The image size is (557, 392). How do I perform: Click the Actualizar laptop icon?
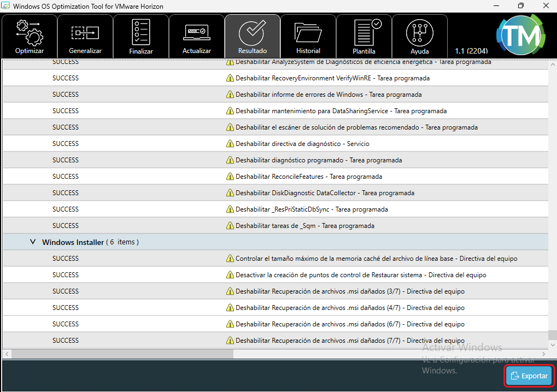click(197, 36)
